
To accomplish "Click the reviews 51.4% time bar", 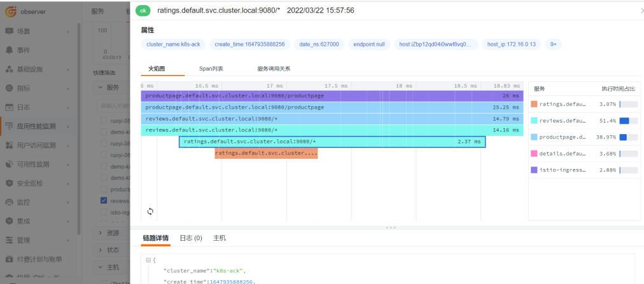I will click(628, 121).
